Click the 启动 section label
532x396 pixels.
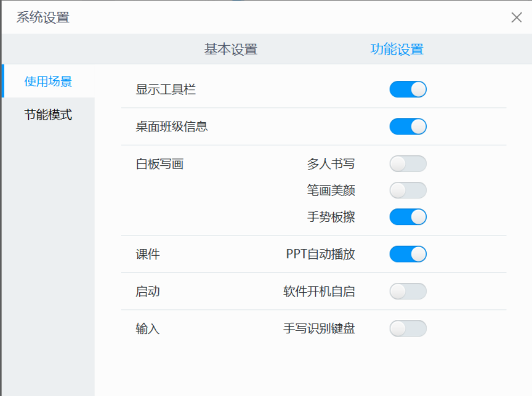coord(148,291)
